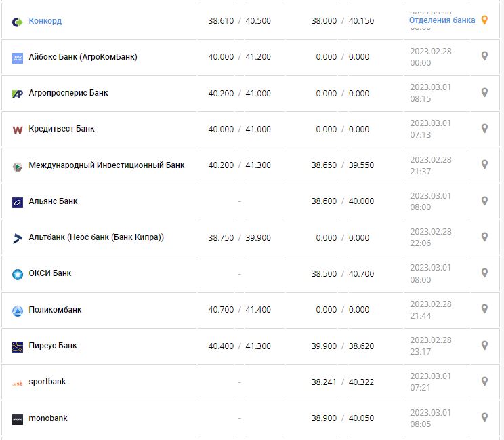Click the Альтбанк (Неос банк) name

coord(96,237)
